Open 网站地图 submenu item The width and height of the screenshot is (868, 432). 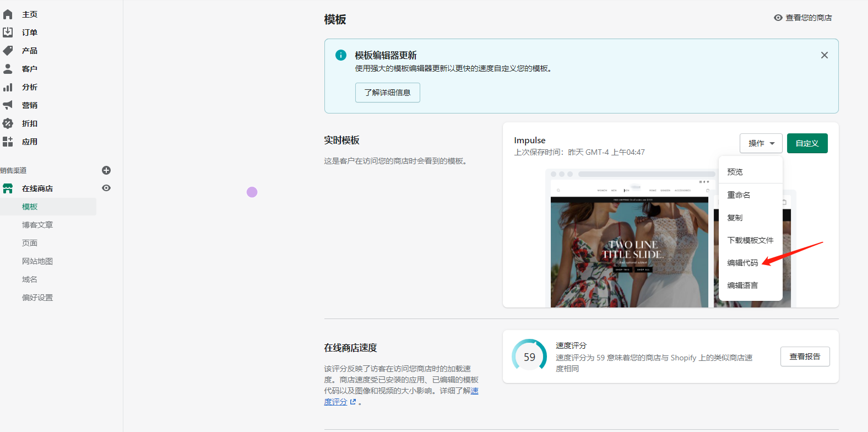click(37, 261)
